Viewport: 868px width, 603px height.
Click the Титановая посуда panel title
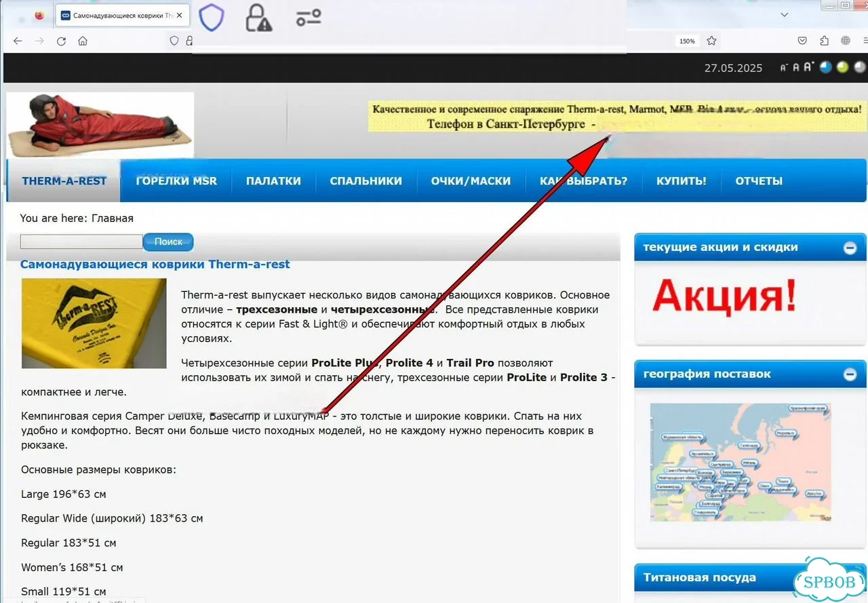pyautogui.click(x=699, y=578)
